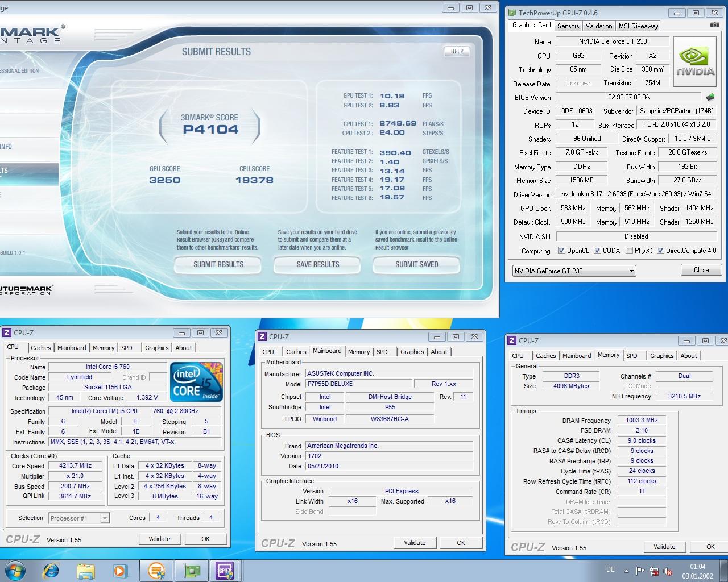Click the GPU Score value 3250
Viewport: 728px width, 582px height.
tap(164, 180)
